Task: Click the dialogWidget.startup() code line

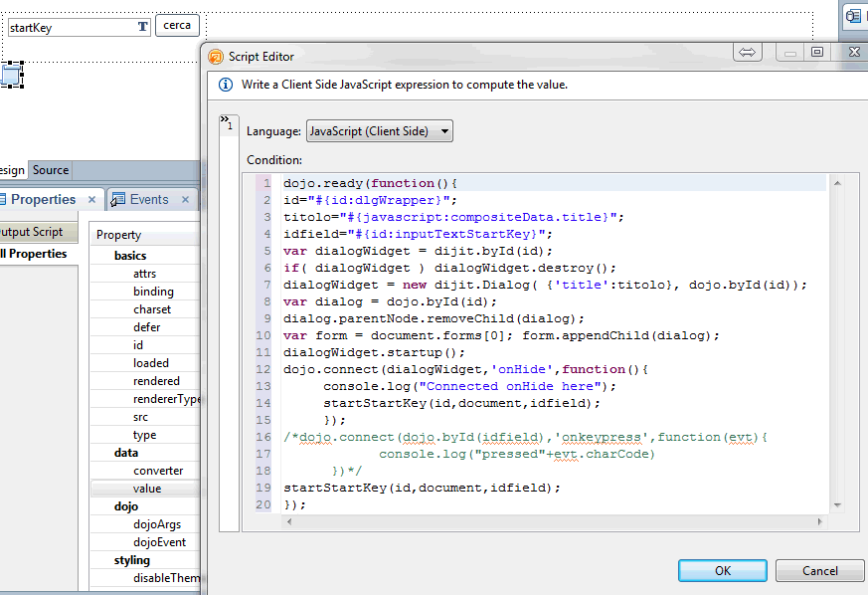Action: click(x=374, y=353)
